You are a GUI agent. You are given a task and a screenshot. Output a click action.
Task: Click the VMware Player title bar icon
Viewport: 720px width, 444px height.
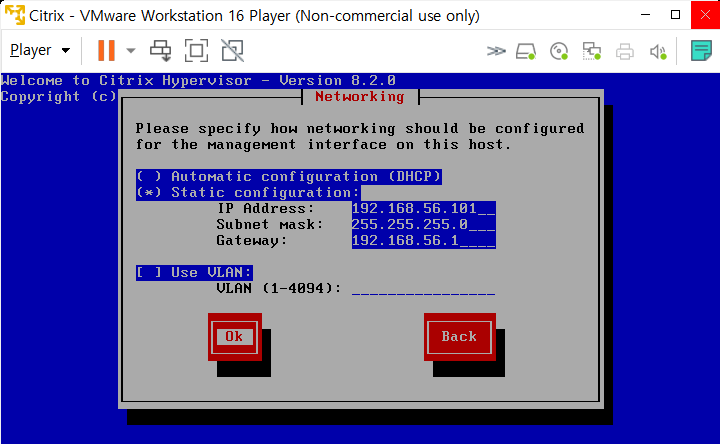click(x=15, y=15)
